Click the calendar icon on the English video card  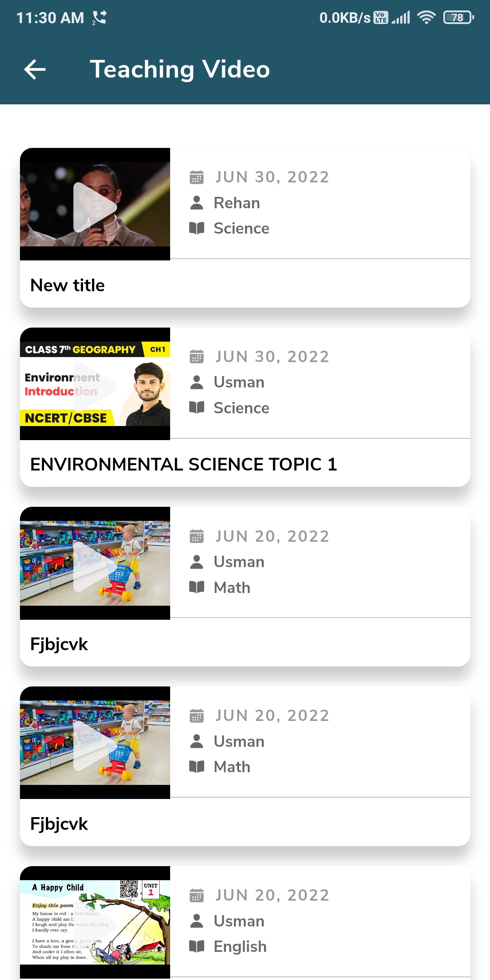tap(196, 895)
